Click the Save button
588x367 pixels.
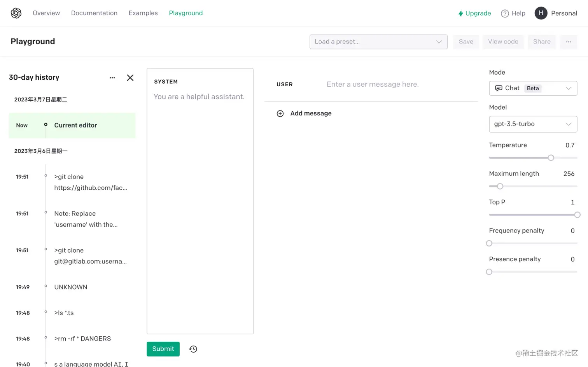point(466,42)
